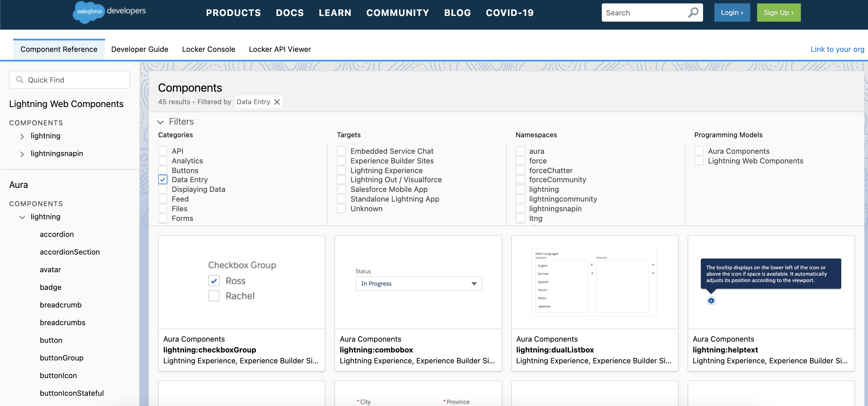The width and height of the screenshot is (868, 406).
Task: Click the helptext info icon in preview
Action: [x=711, y=300]
